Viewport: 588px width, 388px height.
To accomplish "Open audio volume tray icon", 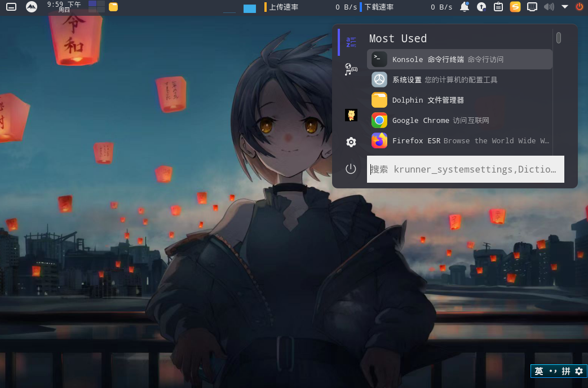I will coord(549,7).
